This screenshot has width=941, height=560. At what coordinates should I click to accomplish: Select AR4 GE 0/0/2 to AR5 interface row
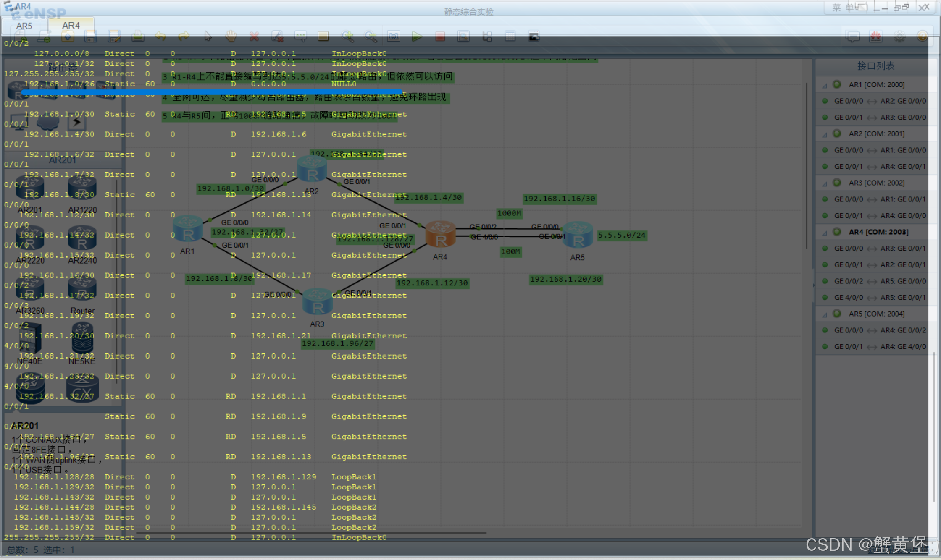pyautogui.click(x=879, y=281)
